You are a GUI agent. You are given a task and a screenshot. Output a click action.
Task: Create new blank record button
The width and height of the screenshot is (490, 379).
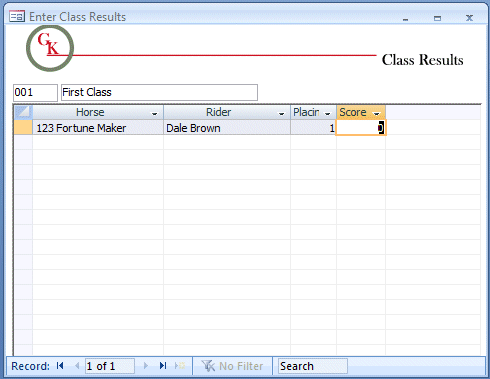(x=180, y=366)
